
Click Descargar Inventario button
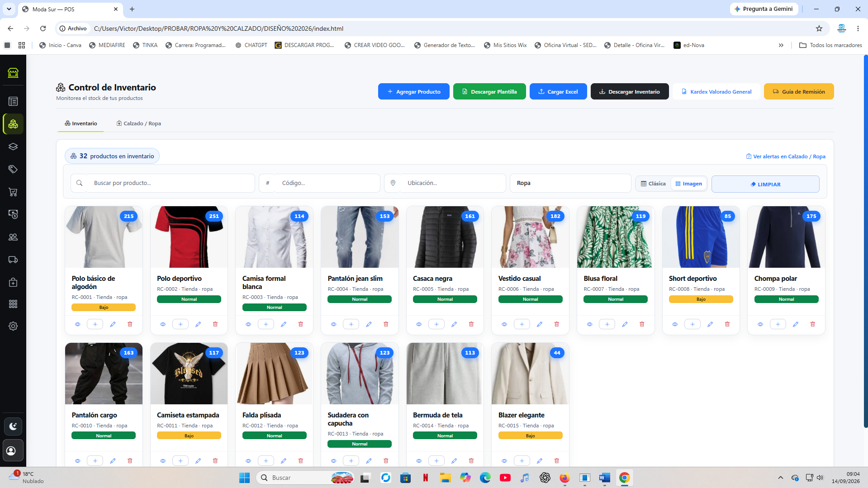click(630, 91)
